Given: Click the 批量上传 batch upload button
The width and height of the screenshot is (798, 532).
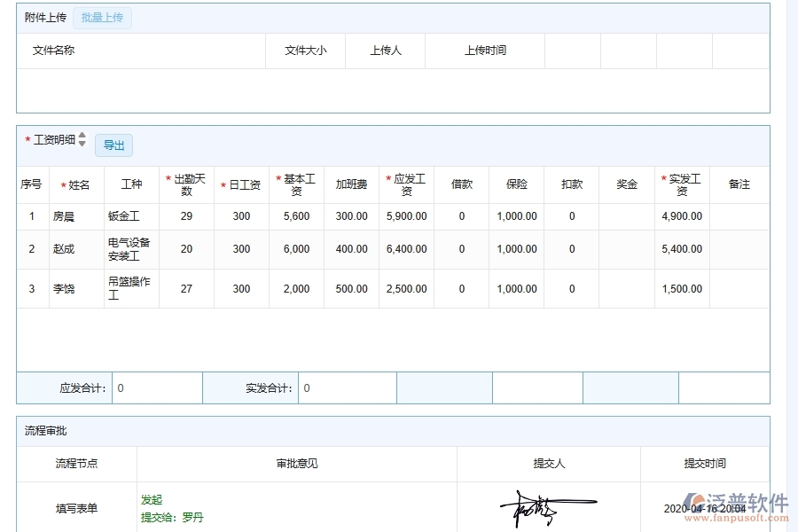Looking at the screenshot, I should (x=101, y=17).
